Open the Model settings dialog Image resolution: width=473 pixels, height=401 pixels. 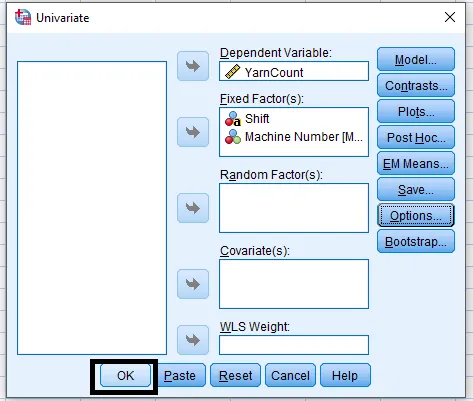click(416, 59)
